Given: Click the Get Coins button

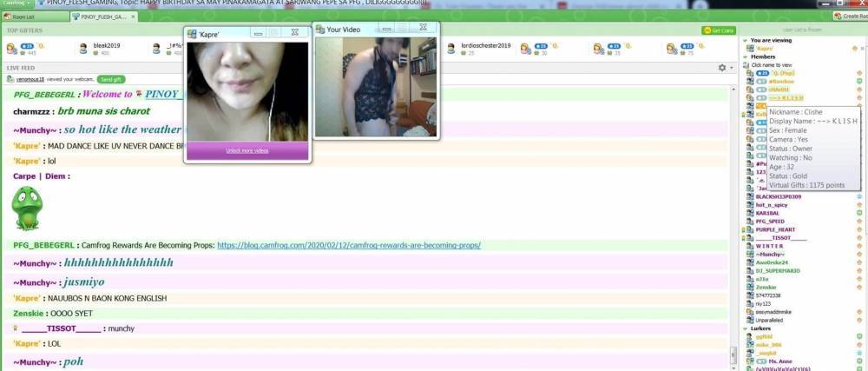Looking at the screenshot, I should pos(719,30).
